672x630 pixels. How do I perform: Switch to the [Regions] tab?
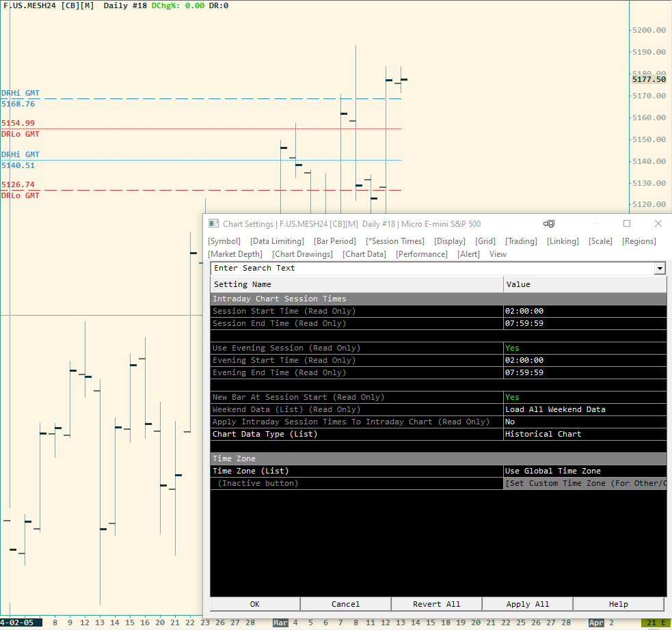coord(639,241)
